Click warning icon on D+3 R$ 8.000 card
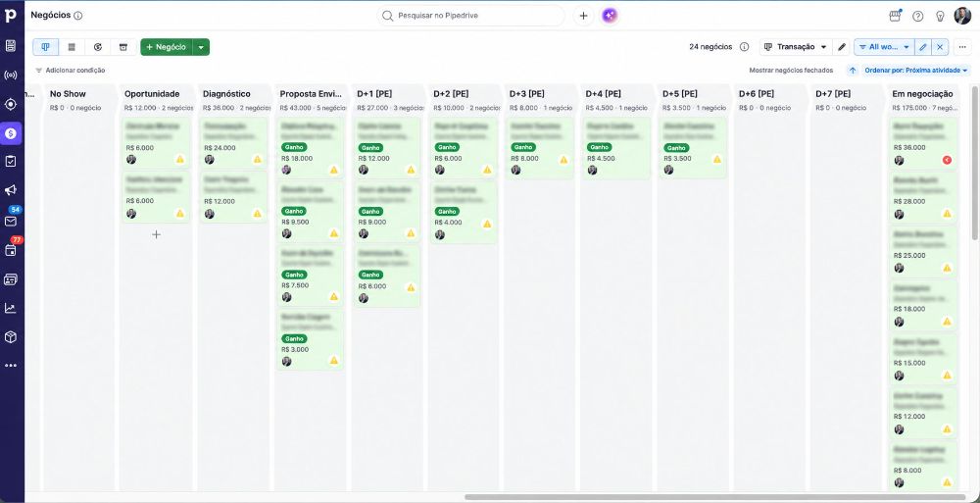 click(x=563, y=160)
